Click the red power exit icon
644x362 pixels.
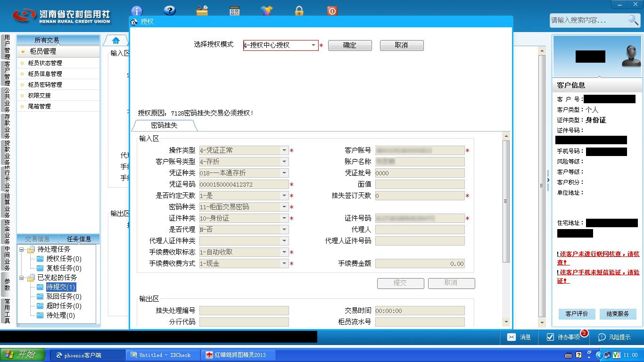(x=332, y=10)
